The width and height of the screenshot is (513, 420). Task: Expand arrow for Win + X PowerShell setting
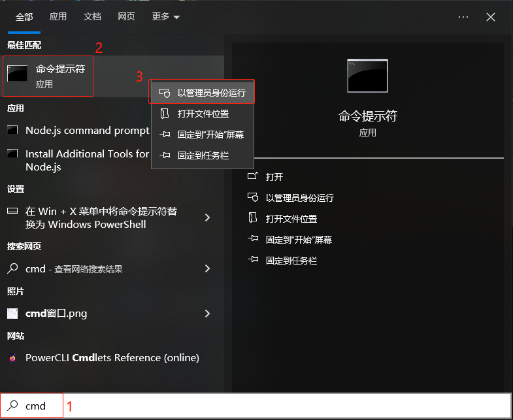(207, 218)
